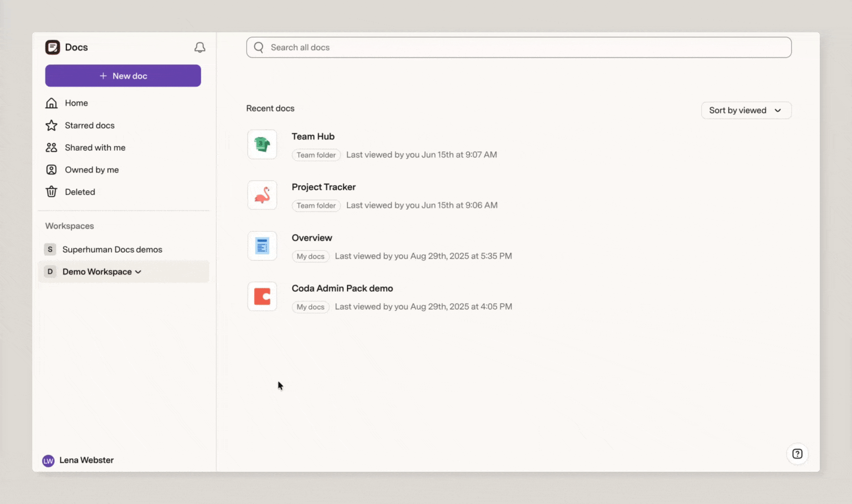Open Shared with me
This screenshot has width=852, height=504.
pos(95,147)
